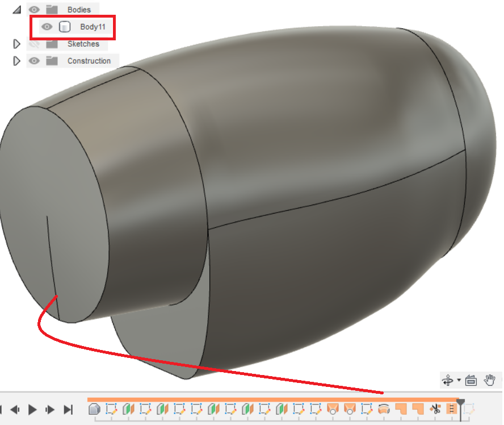Select the second orange L-shaped feature

click(x=418, y=409)
